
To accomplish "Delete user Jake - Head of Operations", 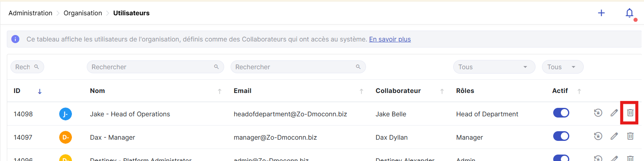I will 630,113.
